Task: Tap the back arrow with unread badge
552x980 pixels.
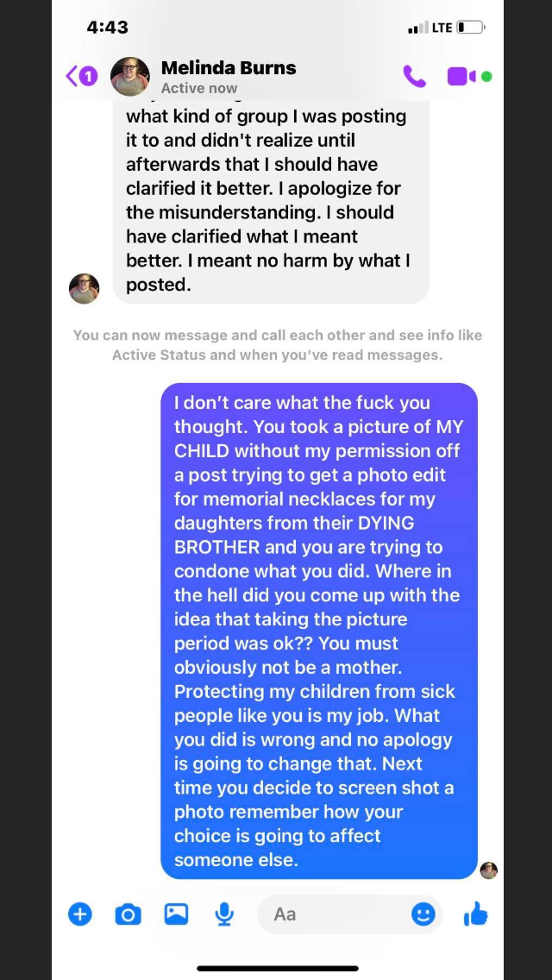Action: [82, 77]
